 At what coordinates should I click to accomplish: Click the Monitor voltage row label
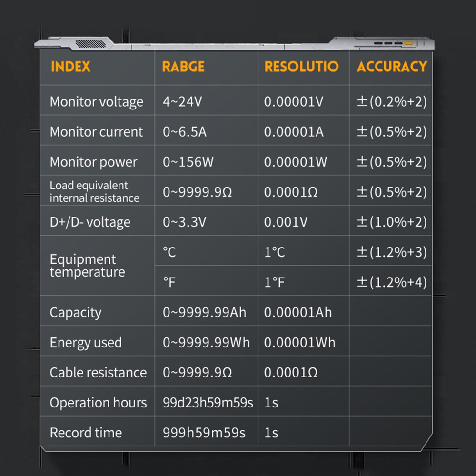pos(96,102)
